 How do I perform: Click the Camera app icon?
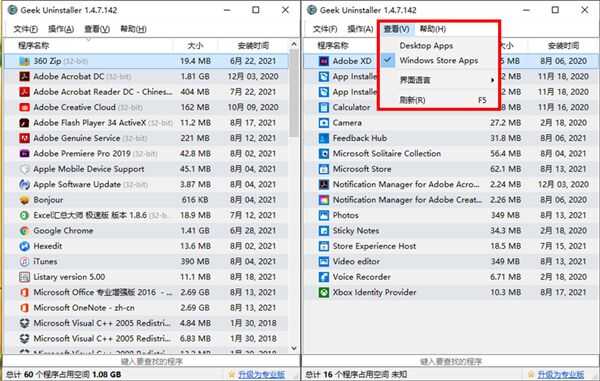324,123
